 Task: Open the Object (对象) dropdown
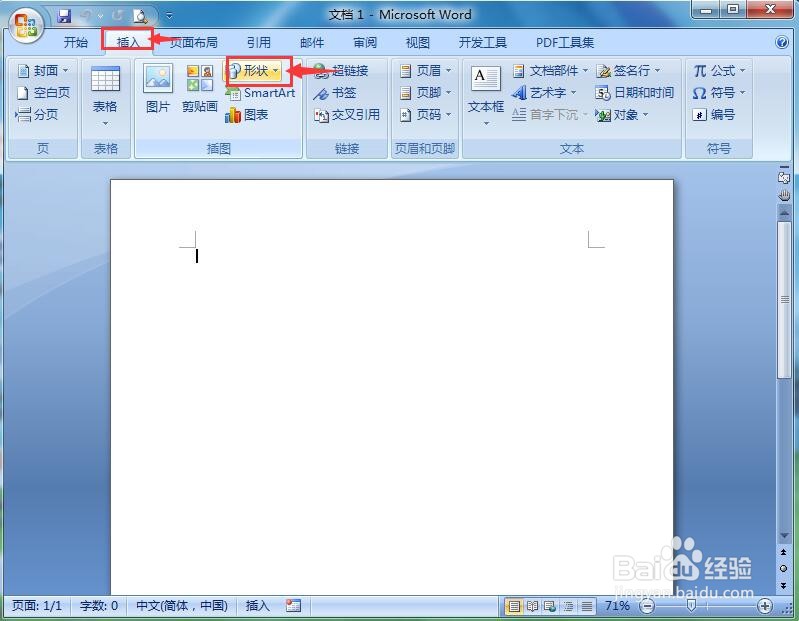click(x=622, y=115)
